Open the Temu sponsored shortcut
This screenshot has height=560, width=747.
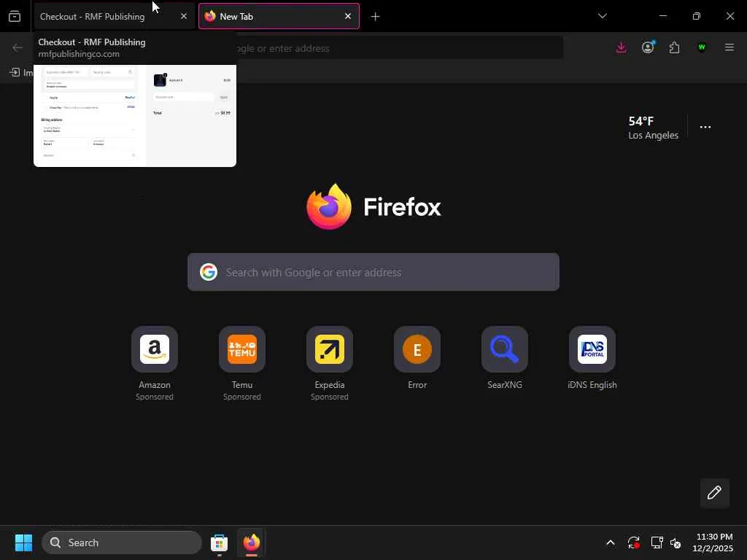pyautogui.click(x=242, y=349)
